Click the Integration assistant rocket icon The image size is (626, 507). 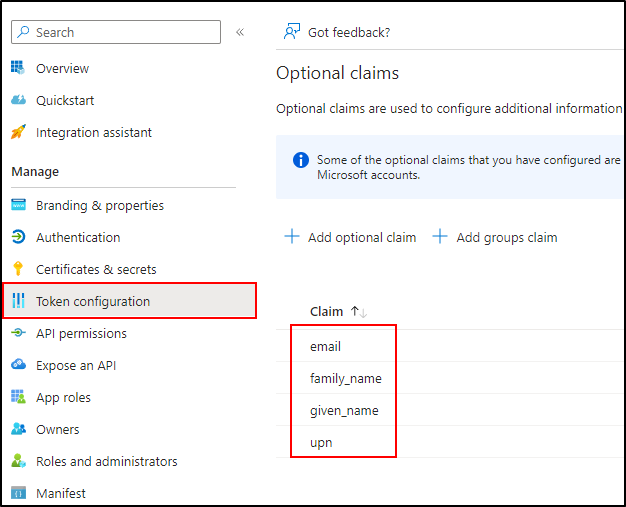pyautogui.click(x=18, y=132)
